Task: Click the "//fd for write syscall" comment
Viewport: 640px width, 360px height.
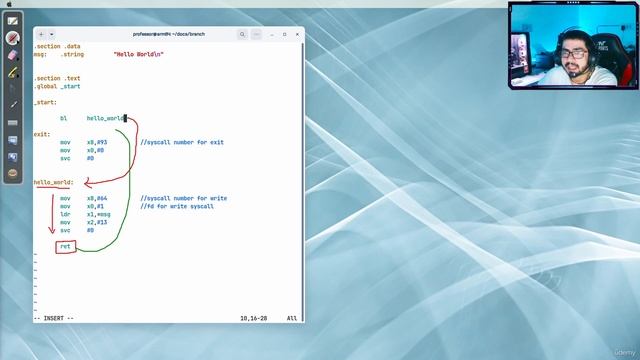Action: click(177, 206)
